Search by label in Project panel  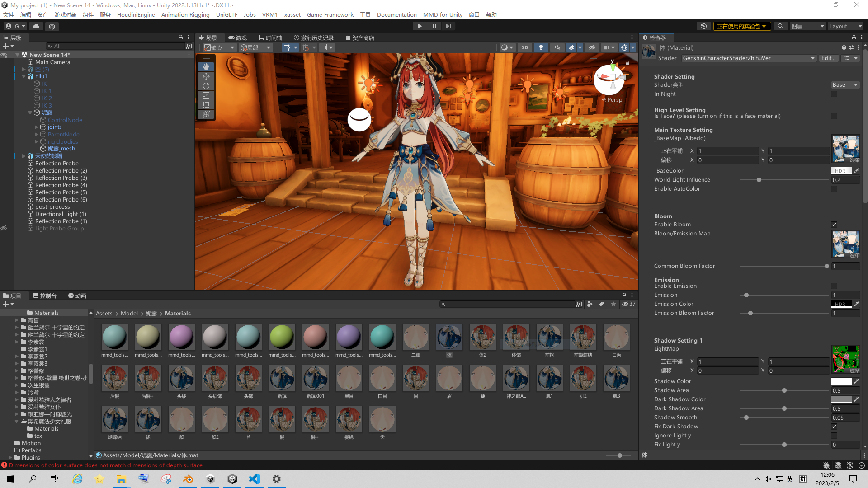[x=601, y=304]
